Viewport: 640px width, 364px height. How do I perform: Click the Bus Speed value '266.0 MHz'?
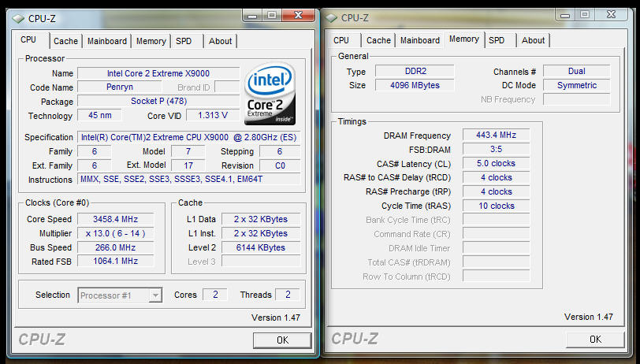pos(116,247)
